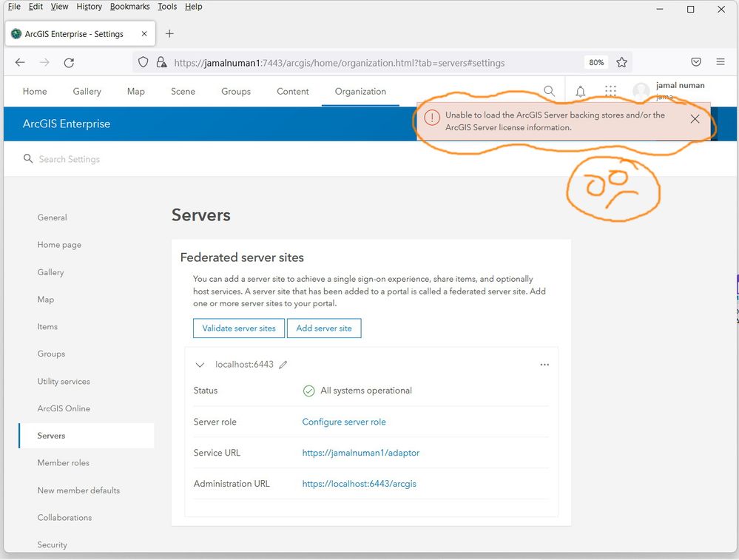Image resolution: width=739 pixels, height=560 pixels.
Task: Open the Pocket save icon
Action: [x=696, y=61]
